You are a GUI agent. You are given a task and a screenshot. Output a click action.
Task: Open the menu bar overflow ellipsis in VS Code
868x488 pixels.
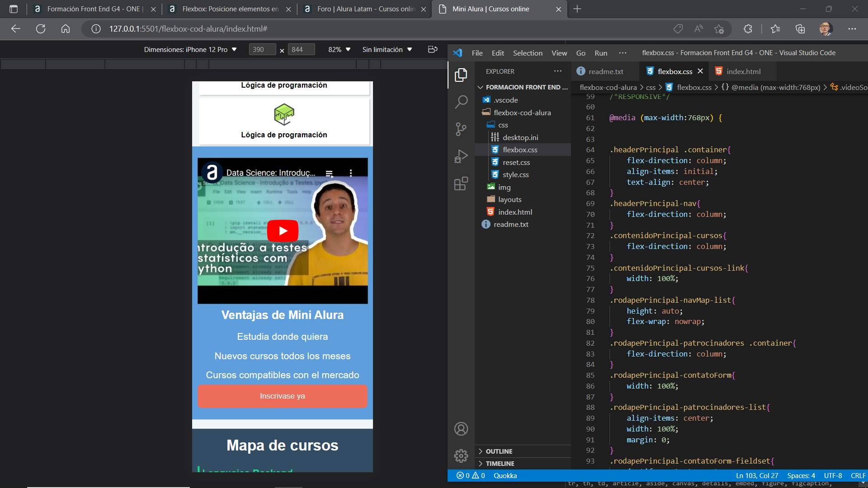pos(623,53)
